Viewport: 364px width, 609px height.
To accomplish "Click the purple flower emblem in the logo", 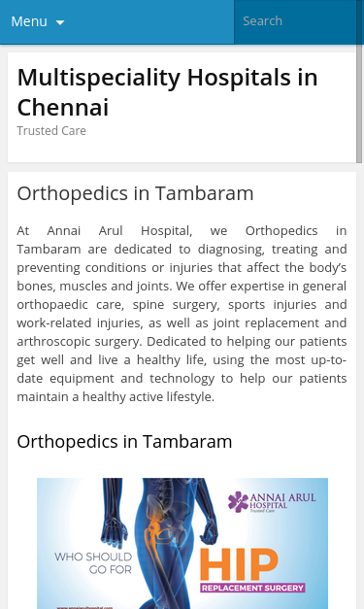I will tap(238, 501).
